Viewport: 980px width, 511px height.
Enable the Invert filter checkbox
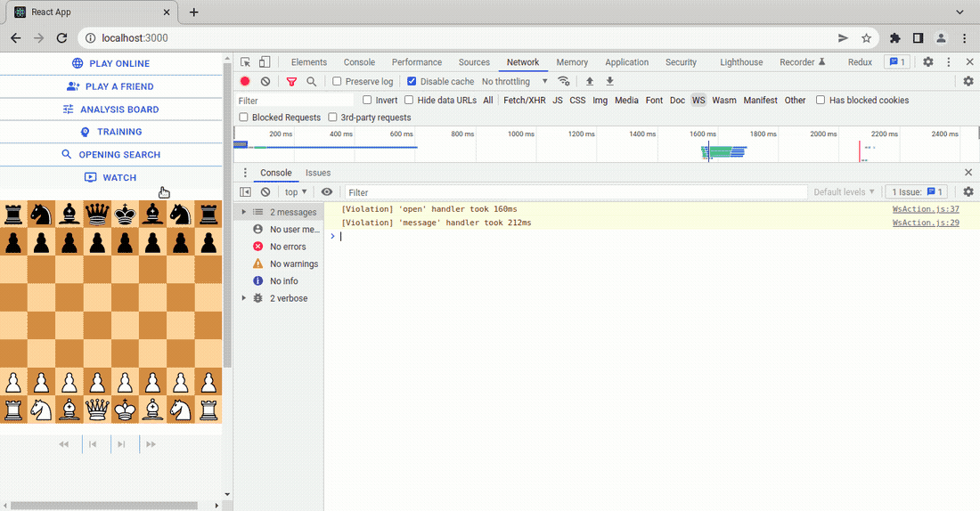[x=367, y=100]
